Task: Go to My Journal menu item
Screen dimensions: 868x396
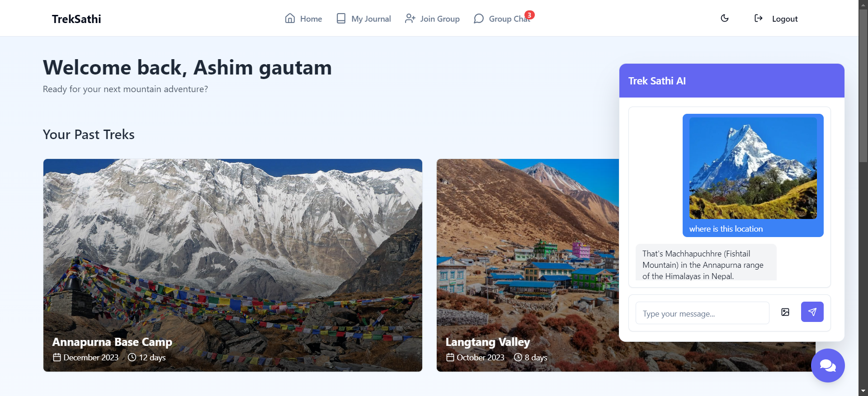Action: tap(364, 19)
